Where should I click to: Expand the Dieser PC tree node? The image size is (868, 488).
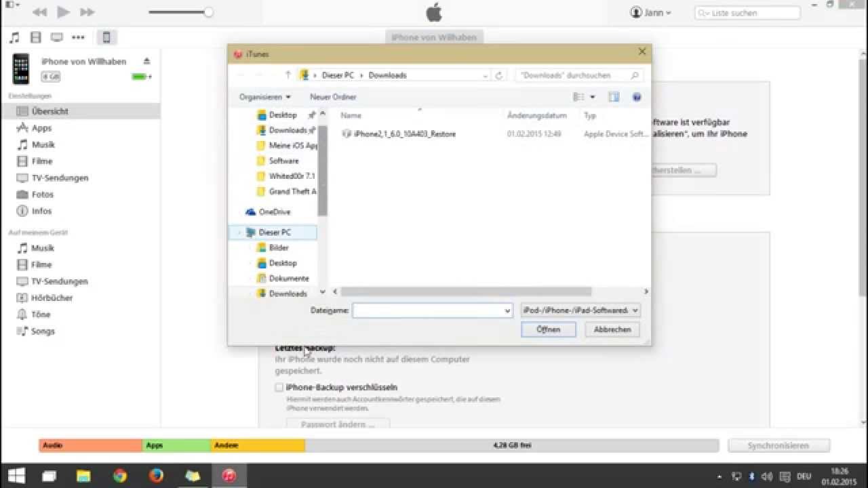tap(239, 232)
